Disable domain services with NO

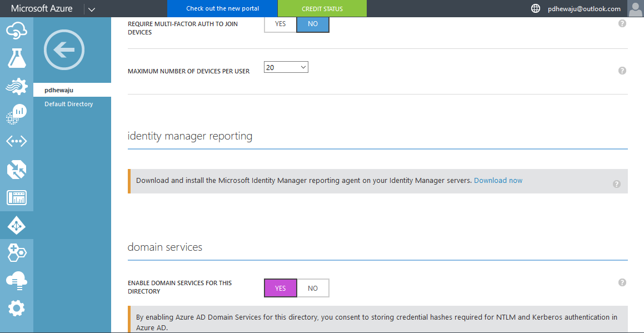click(312, 288)
